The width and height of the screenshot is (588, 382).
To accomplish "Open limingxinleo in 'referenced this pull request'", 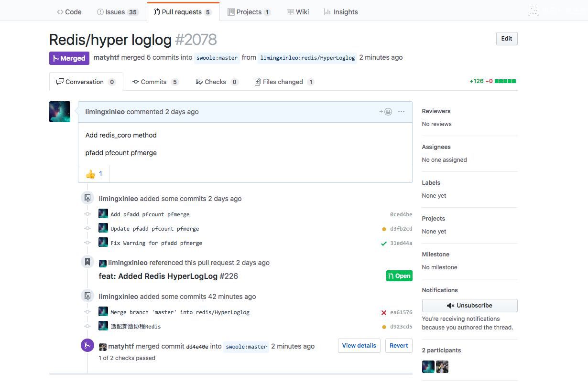I will (x=128, y=263).
